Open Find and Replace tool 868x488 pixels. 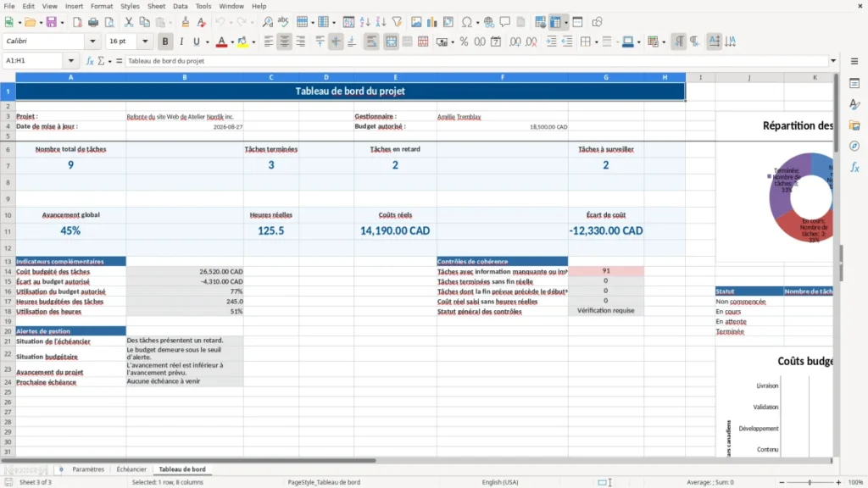(267, 22)
